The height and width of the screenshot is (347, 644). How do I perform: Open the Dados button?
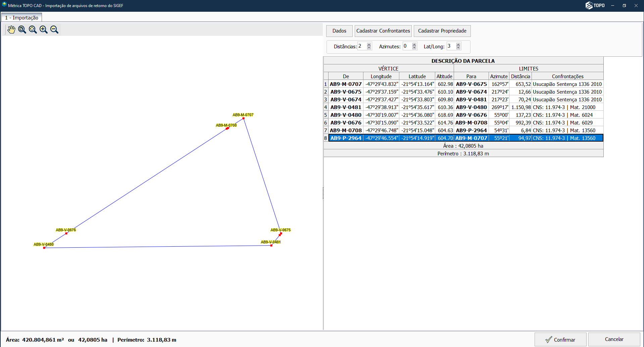coord(339,31)
